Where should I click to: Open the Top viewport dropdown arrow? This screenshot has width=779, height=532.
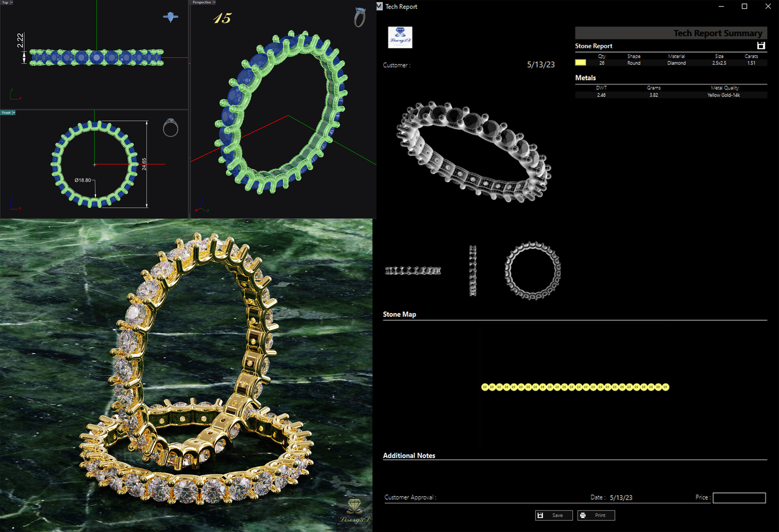11,2
